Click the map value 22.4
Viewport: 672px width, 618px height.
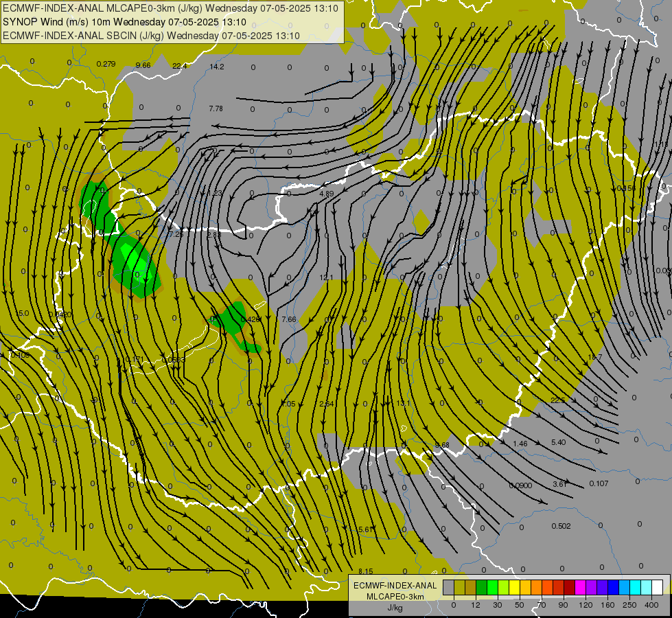coord(180,66)
